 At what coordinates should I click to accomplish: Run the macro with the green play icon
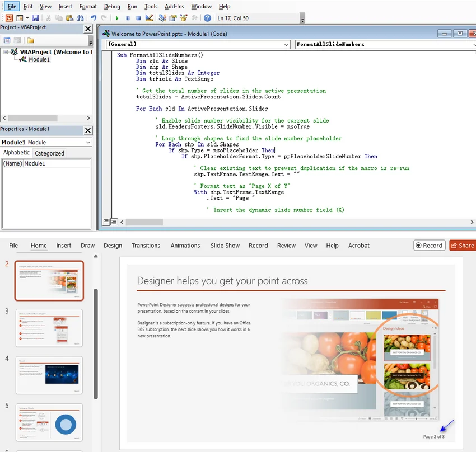pos(117,18)
